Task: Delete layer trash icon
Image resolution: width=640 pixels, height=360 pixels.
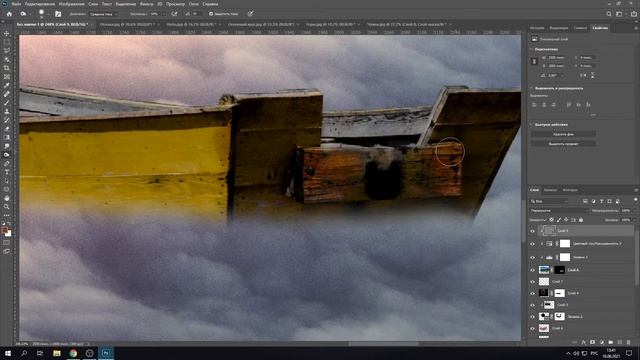Action: coord(629,342)
